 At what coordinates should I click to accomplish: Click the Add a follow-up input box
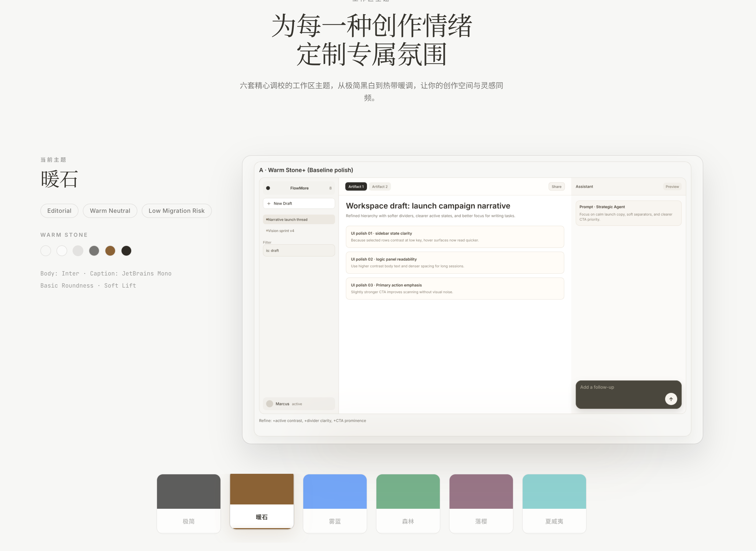pyautogui.click(x=628, y=395)
